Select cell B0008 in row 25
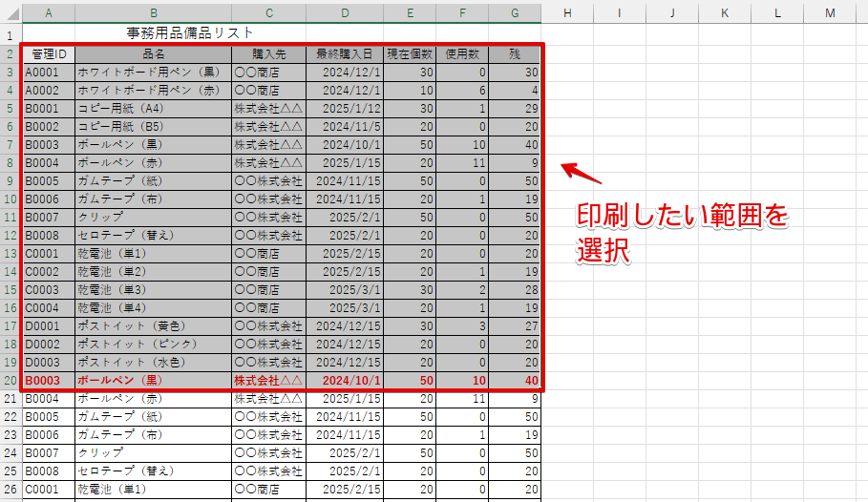Screen dimensions: 868x502 click(x=49, y=471)
